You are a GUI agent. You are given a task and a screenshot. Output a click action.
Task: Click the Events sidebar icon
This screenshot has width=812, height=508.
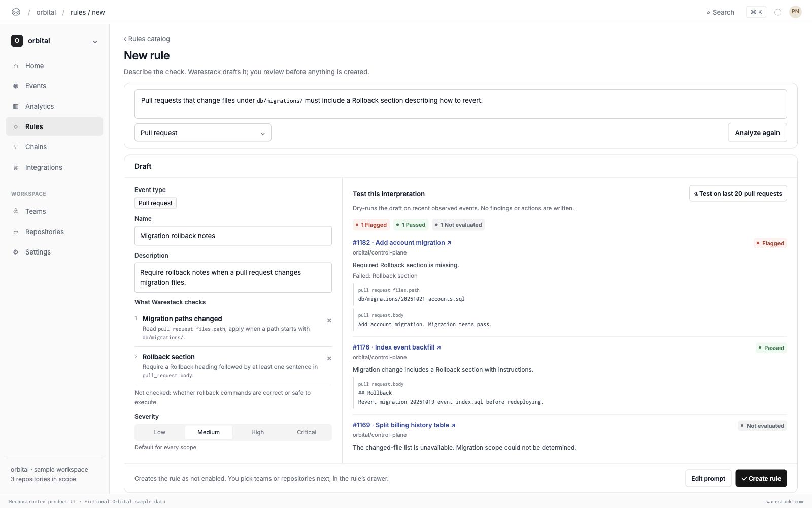click(16, 86)
